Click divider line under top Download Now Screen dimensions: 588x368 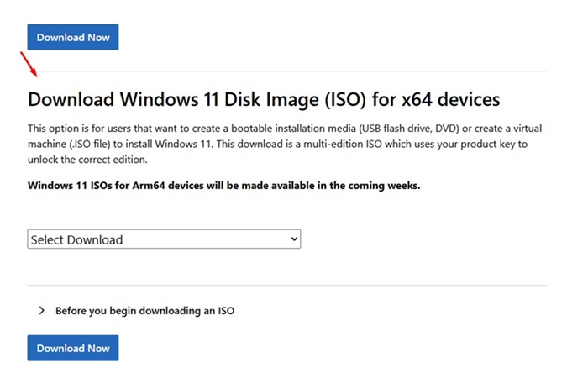coord(287,71)
